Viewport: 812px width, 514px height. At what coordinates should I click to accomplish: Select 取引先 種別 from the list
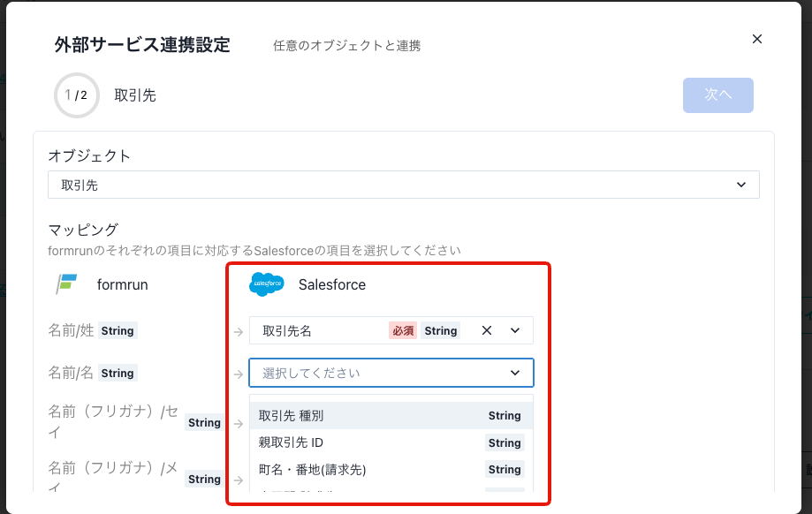pyautogui.click(x=391, y=416)
